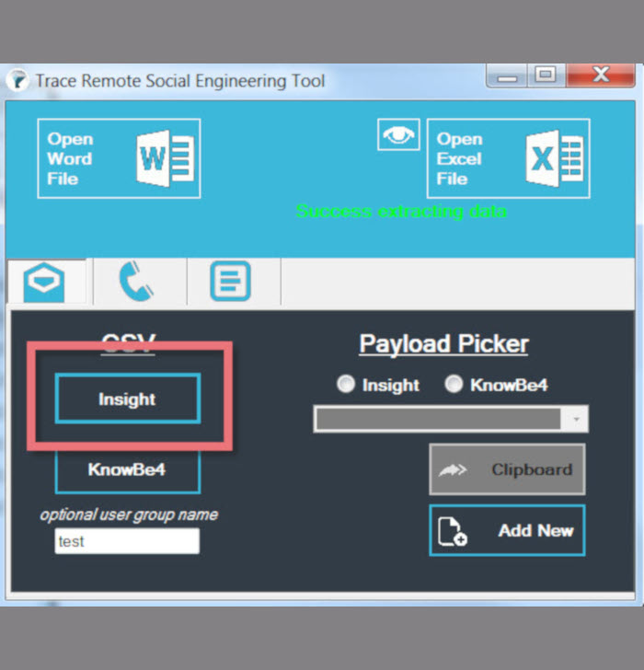Click the Success extracting data status text

click(401, 212)
